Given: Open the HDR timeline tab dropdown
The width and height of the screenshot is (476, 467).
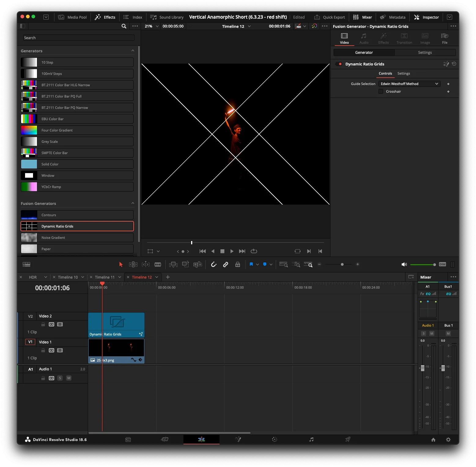Looking at the screenshot, I should (x=46, y=277).
